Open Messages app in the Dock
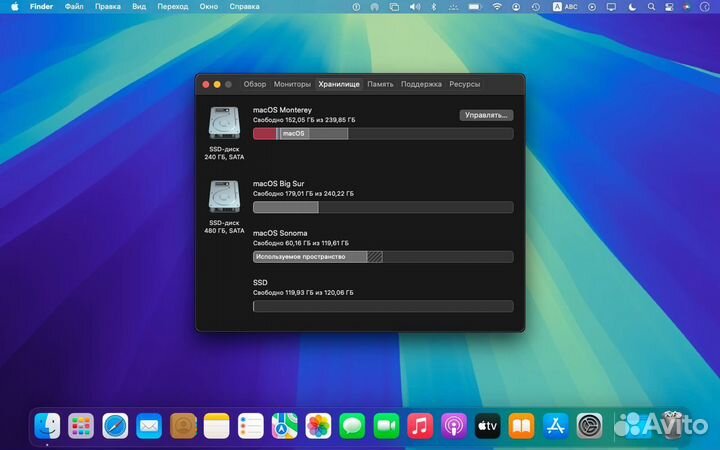720x450 pixels. point(352,426)
